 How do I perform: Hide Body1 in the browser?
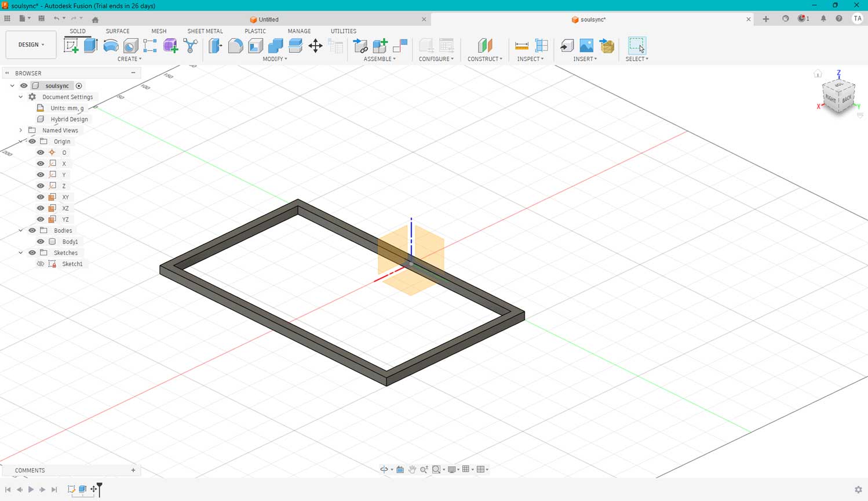[41, 241]
